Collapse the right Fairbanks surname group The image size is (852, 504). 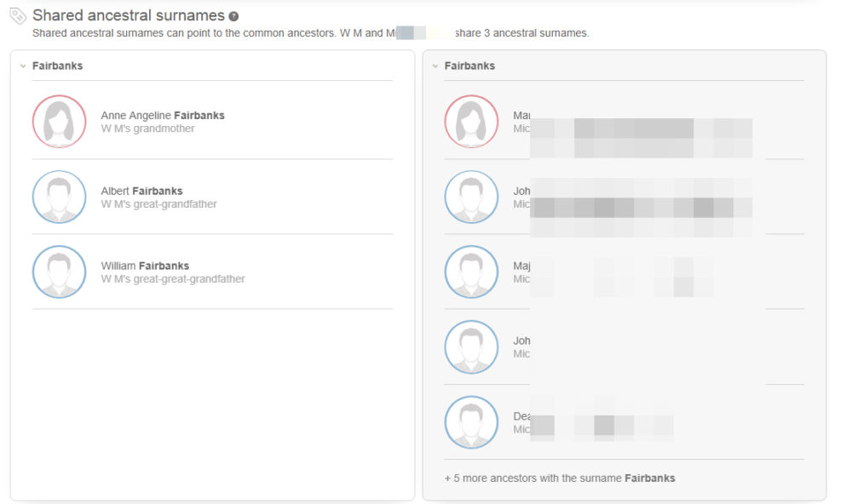click(435, 66)
